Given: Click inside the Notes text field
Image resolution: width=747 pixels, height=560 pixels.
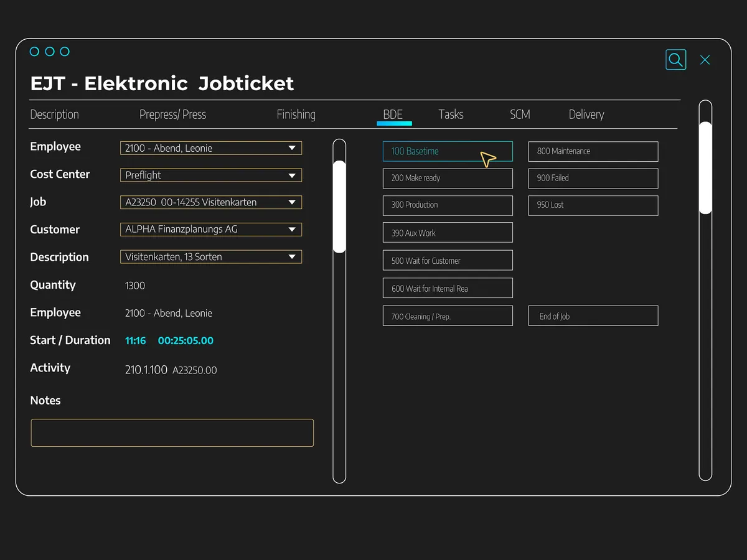Looking at the screenshot, I should [172, 432].
